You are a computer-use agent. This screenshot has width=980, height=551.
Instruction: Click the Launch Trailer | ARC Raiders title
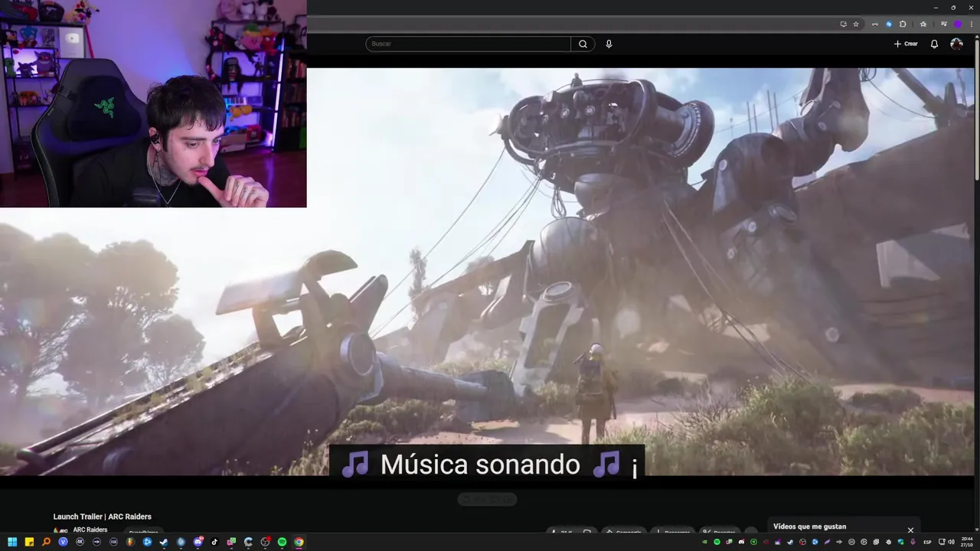pyautogui.click(x=102, y=517)
